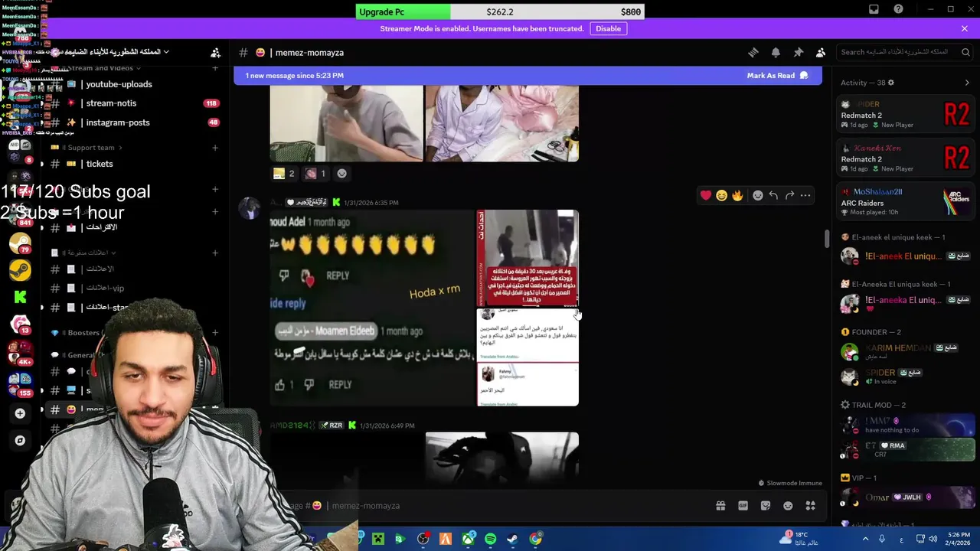Open Activity settings gear
This screenshot has width=980, height=551.
pyautogui.click(x=890, y=83)
